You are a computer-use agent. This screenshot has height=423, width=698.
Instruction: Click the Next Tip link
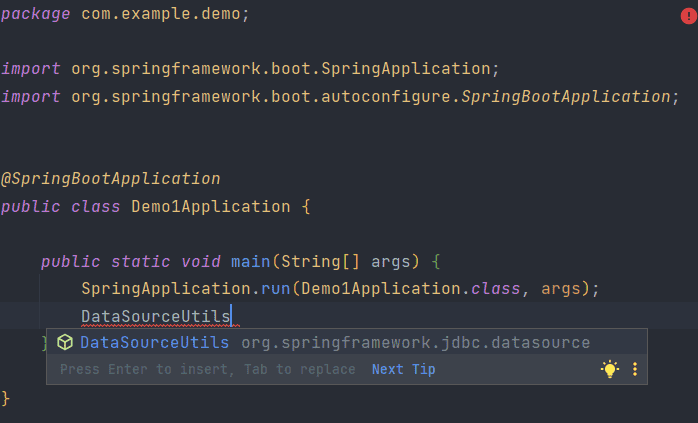pos(403,369)
